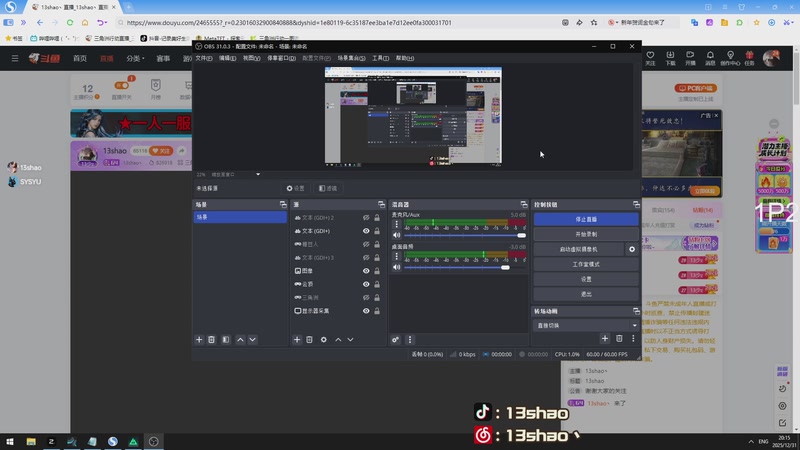Open advanced audio properties gear in the mixer toolbar
800x450 pixels.
(395, 340)
